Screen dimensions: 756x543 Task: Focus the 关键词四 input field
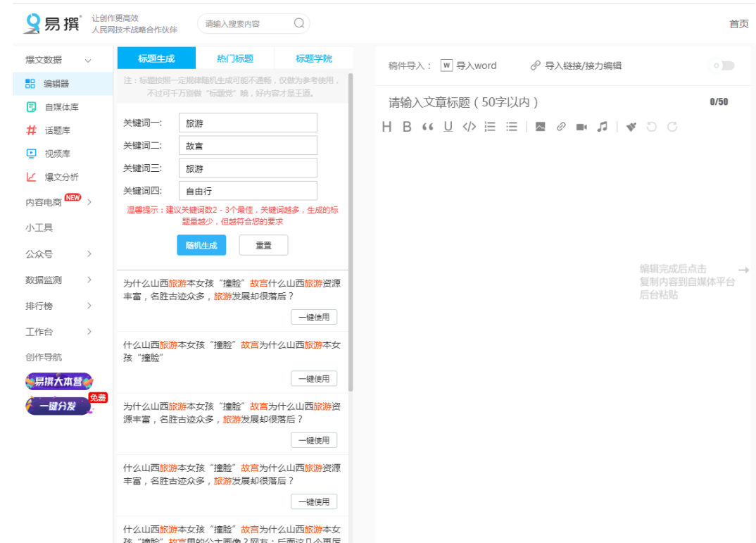tap(248, 191)
